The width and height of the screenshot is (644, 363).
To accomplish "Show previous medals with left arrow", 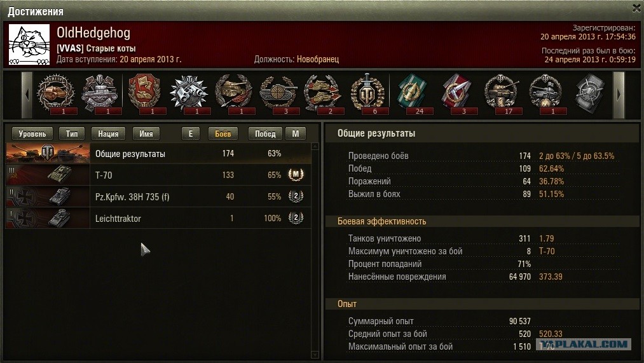I will coord(27,95).
